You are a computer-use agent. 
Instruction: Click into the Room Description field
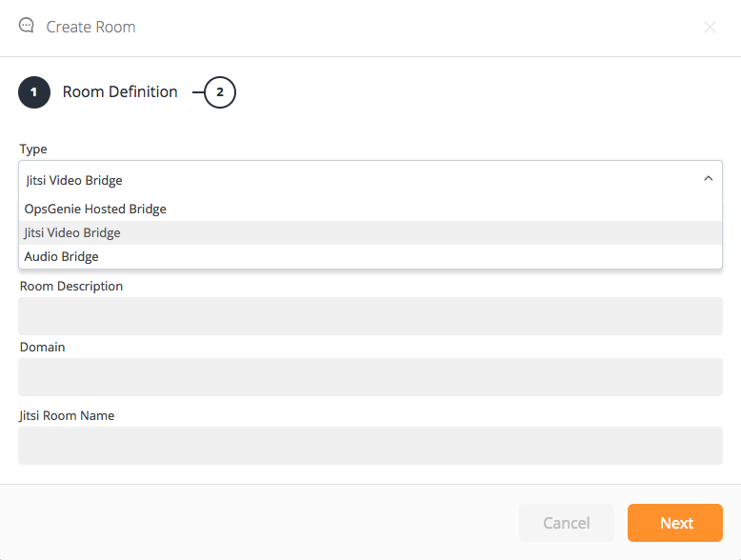click(x=370, y=316)
